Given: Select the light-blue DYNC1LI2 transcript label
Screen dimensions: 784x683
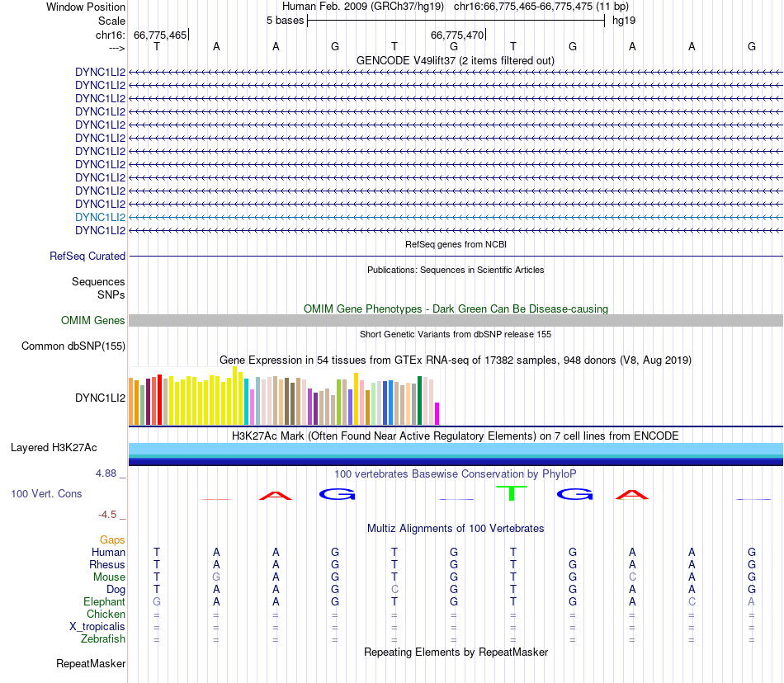Looking at the screenshot, I should click(100, 217).
